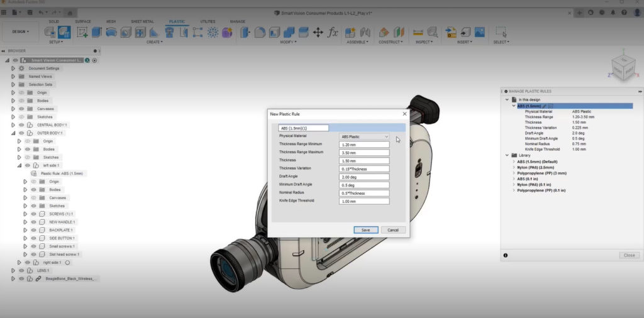The image size is (644, 318).
Task: Click the Draft Angle input field
Action: (x=364, y=177)
